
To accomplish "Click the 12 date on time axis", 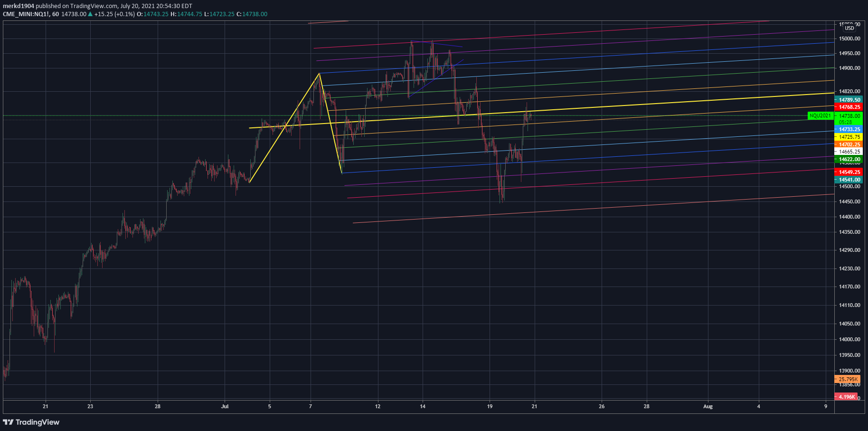I will point(377,406).
